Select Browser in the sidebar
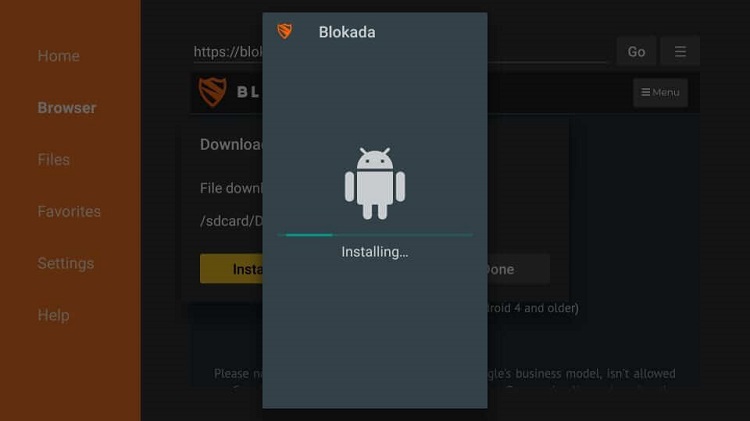The image size is (750, 421). pos(67,108)
